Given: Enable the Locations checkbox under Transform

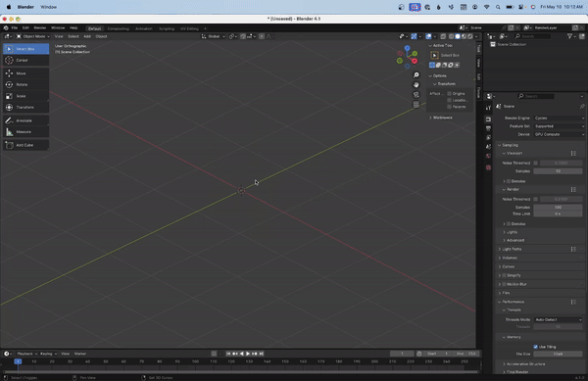Looking at the screenshot, I should click(449, 100).
